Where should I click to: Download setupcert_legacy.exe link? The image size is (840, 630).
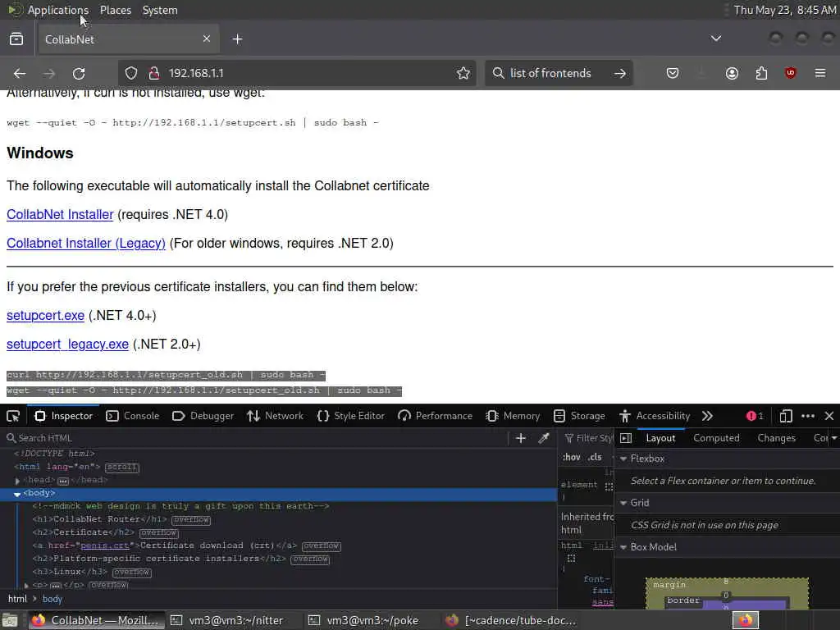click(x=67, y=345)
